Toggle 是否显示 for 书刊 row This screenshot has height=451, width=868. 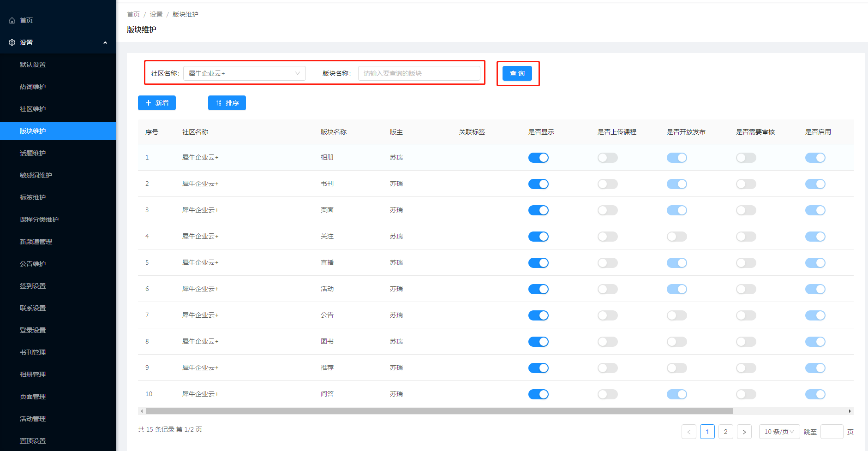(539, 184)
